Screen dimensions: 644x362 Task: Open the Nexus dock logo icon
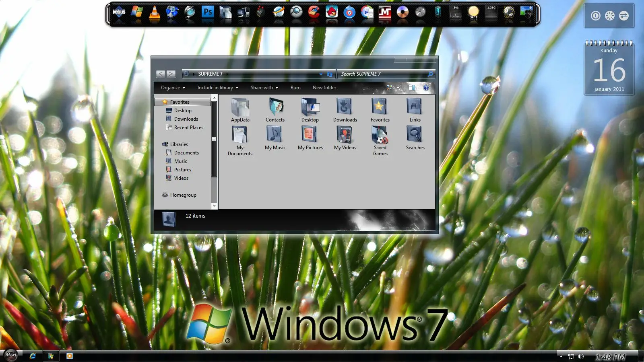[x=119, y=12]
